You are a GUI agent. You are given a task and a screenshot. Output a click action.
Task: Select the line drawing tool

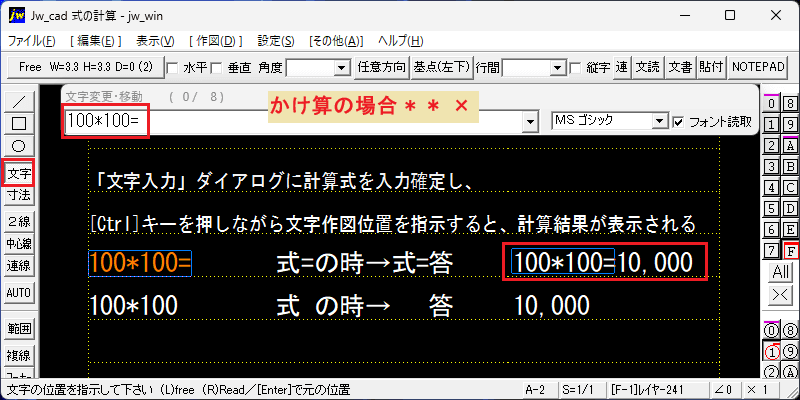pos(19,101)
